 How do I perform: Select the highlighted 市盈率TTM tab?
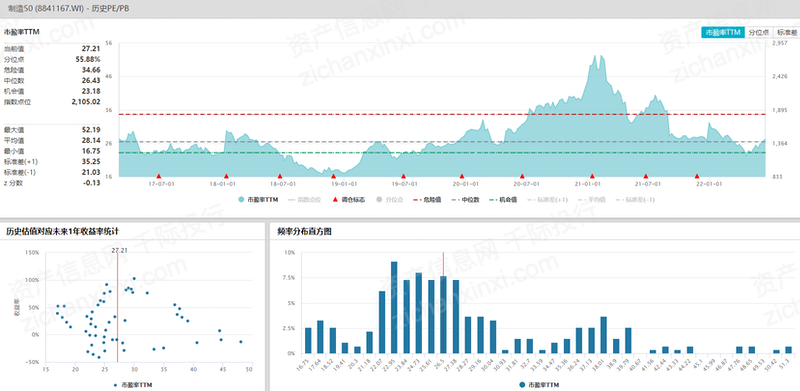pyautogui.click(x=723, y=32)
